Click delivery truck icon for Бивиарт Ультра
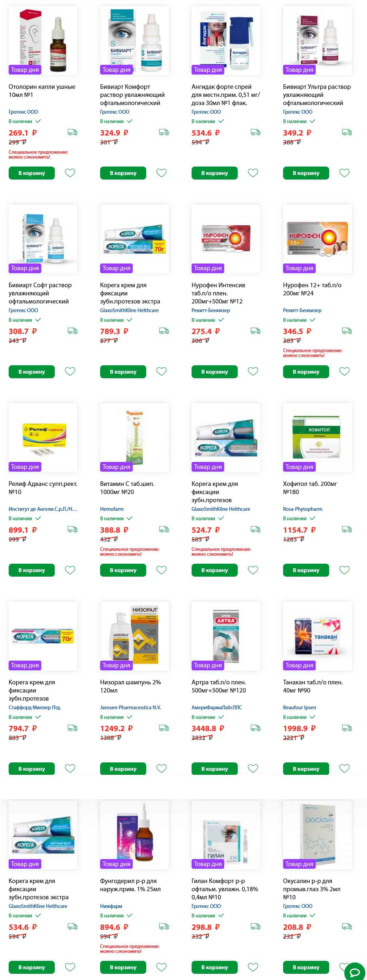This screenshot has height=980, width=367. click(347, 132)
